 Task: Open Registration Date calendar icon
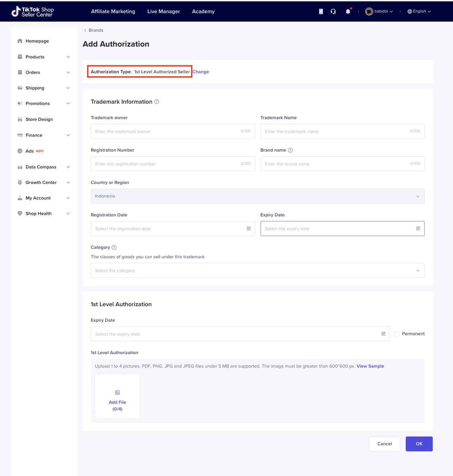point(249,229)
